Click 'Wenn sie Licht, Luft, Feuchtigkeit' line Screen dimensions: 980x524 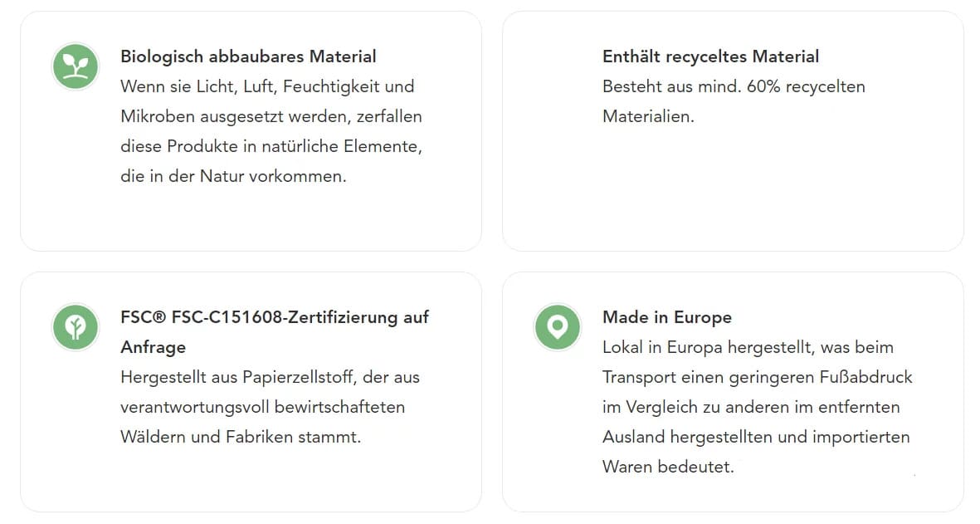(267, 86)
